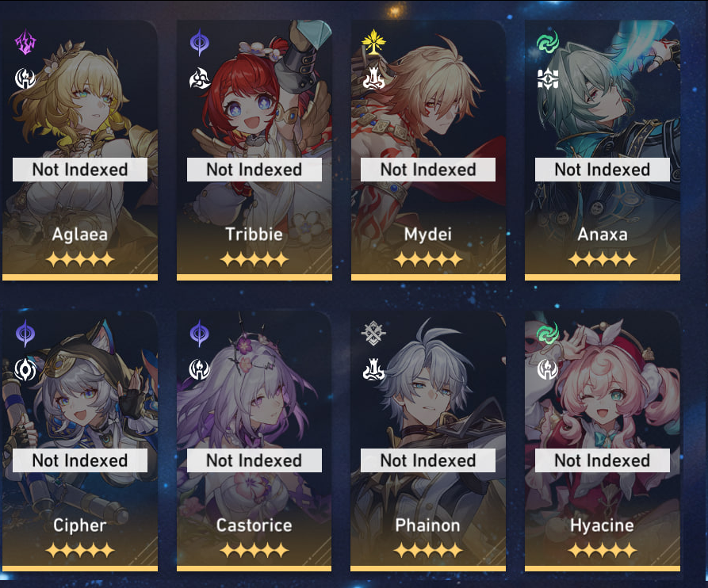Click Tribbie's Quantum element icon
The height and width of the screenshot is (588, 708).
click(x=200, y=43)
